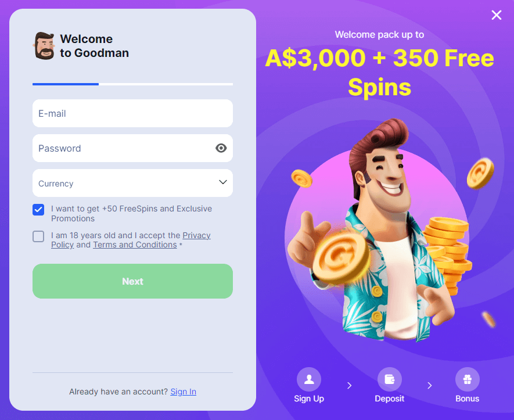Image resolution: width=514 pixels, height=420 pixels.
Task: Click the arrow between Sign Up and Deposit
Action: (x=350, y=385)
